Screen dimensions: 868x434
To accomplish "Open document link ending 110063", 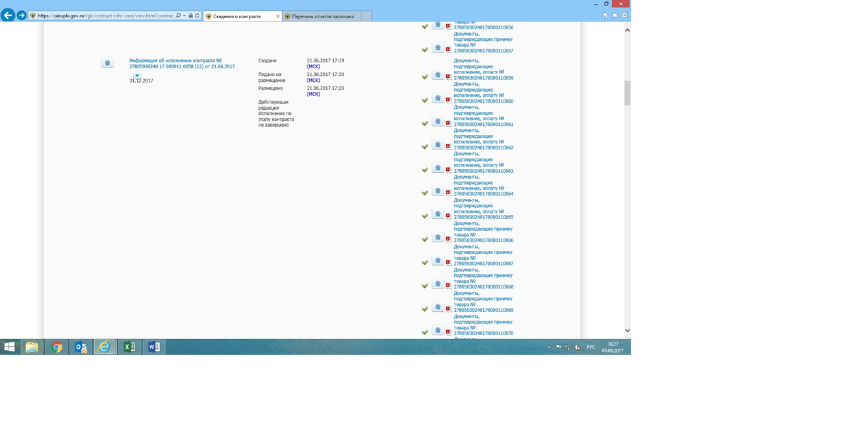I will [x=483, y=162].
